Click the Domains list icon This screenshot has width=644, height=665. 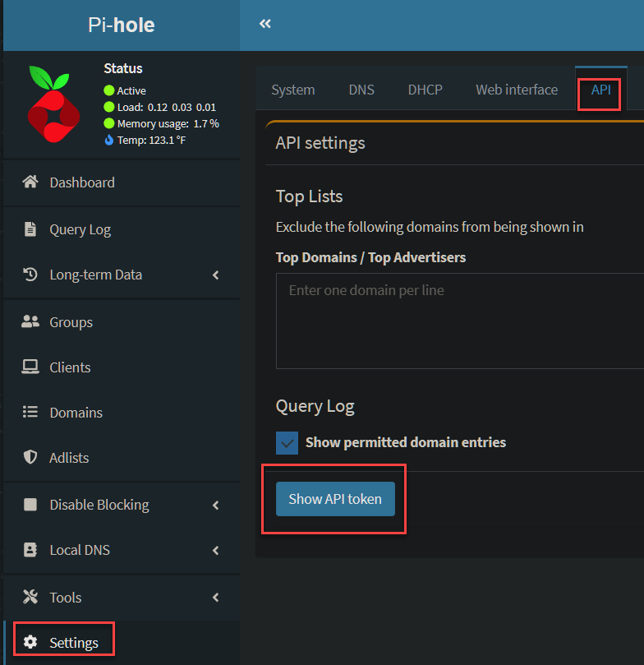click(30, 412)
